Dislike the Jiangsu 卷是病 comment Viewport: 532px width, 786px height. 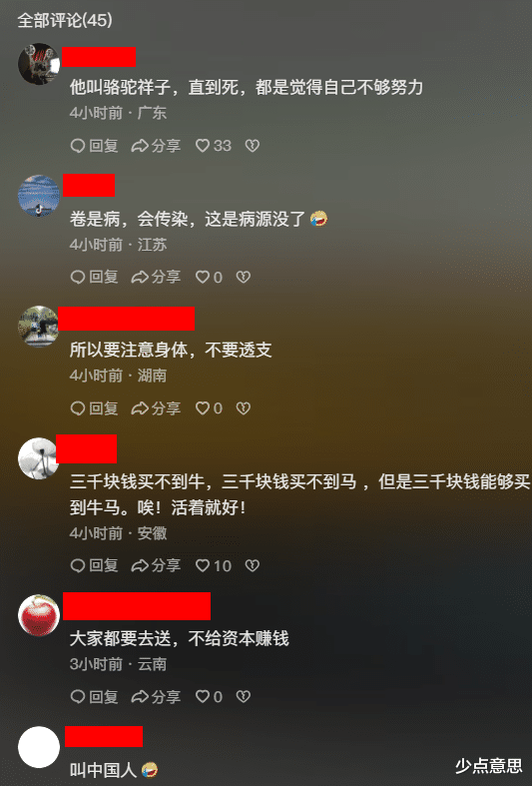[243, 278]
